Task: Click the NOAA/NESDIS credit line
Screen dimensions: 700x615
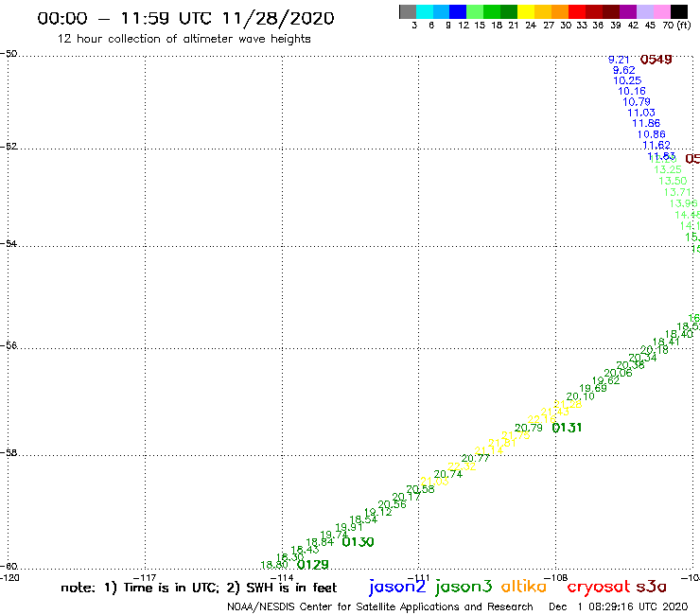Action: (380, 607)
